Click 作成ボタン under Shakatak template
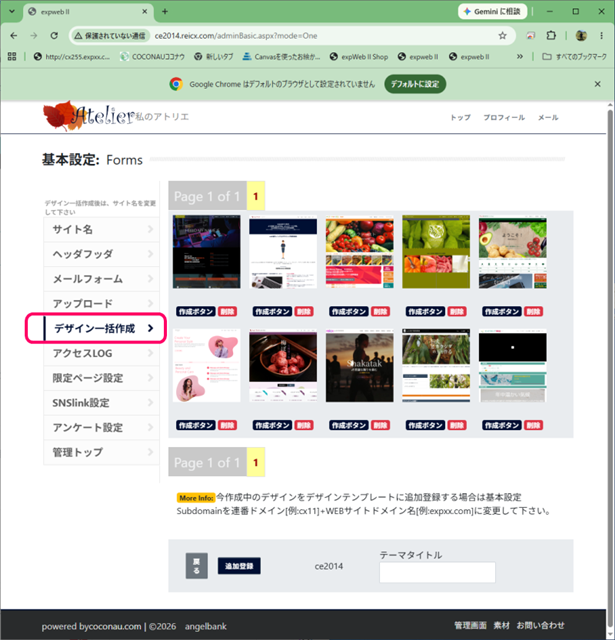This screenshot has width=615, height=640. pyautogui.click(x=349, y=425)
